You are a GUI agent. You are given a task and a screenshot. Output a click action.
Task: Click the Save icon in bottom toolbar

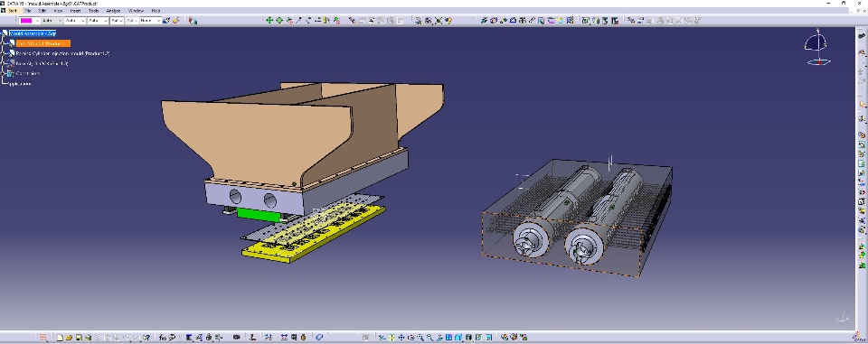point(79,338)
